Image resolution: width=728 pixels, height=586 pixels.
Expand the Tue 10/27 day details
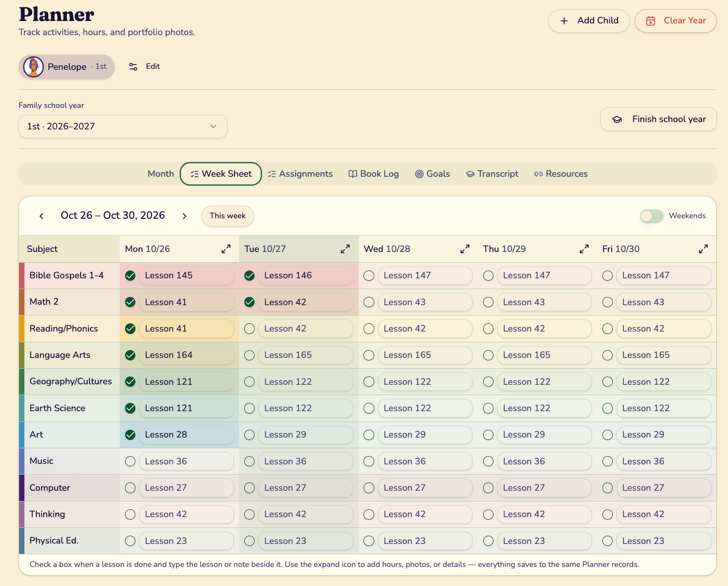tap(345, 249)
